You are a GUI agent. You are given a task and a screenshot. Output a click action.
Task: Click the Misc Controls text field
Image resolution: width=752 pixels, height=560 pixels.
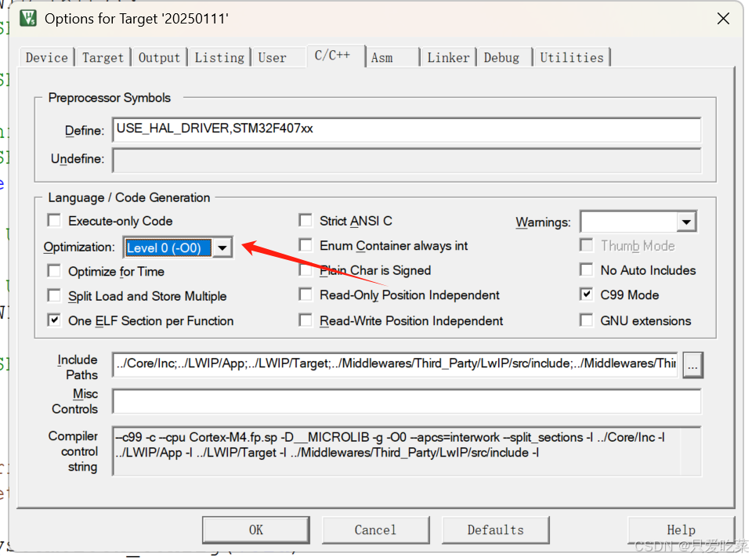click(392, 402)
